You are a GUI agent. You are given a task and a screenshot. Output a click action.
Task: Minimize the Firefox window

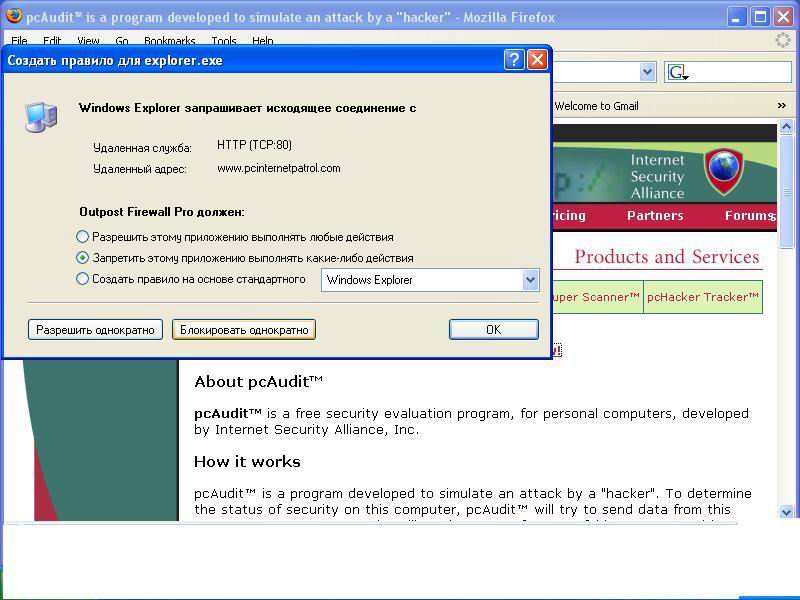pyautogui.click(x=736, y=17)
